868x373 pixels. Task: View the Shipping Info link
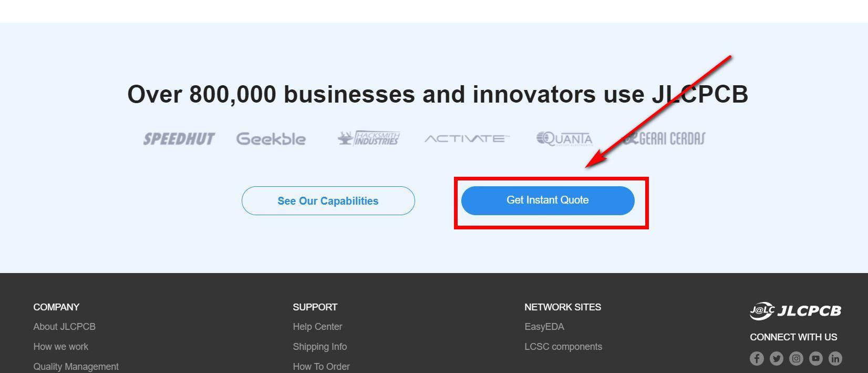coord(320,347)
